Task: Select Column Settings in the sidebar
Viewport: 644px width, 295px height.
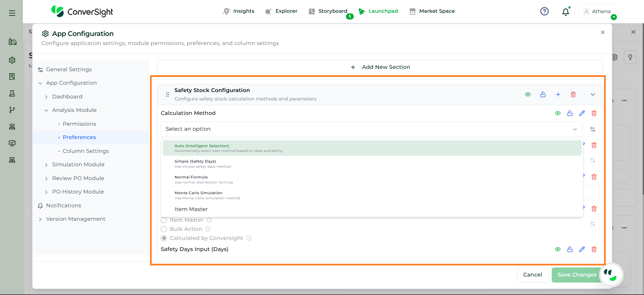Action: [x=86, y=151]
